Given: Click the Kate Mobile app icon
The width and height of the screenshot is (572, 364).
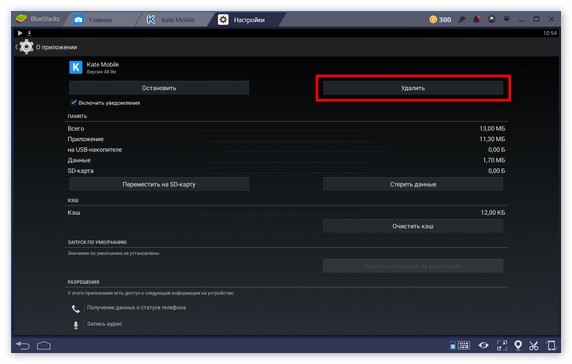Looking at the screenshot, I should click(x=76, y=67).
